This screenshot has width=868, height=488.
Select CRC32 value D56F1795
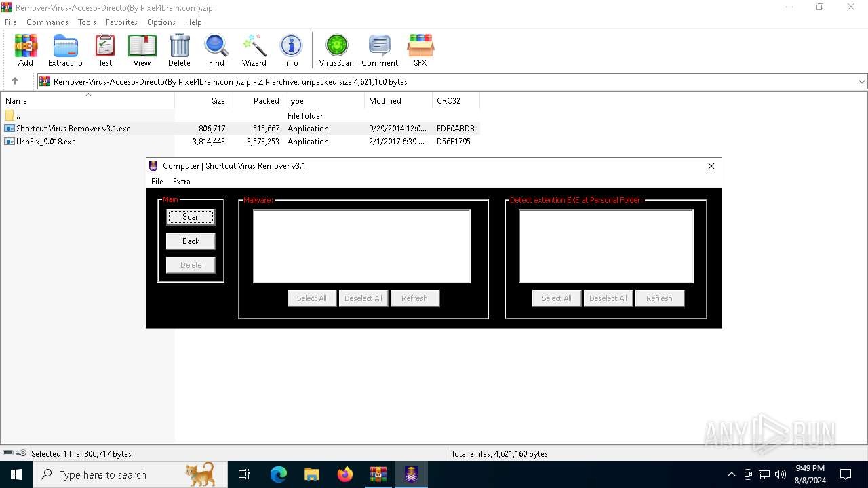tap(454, 142)
